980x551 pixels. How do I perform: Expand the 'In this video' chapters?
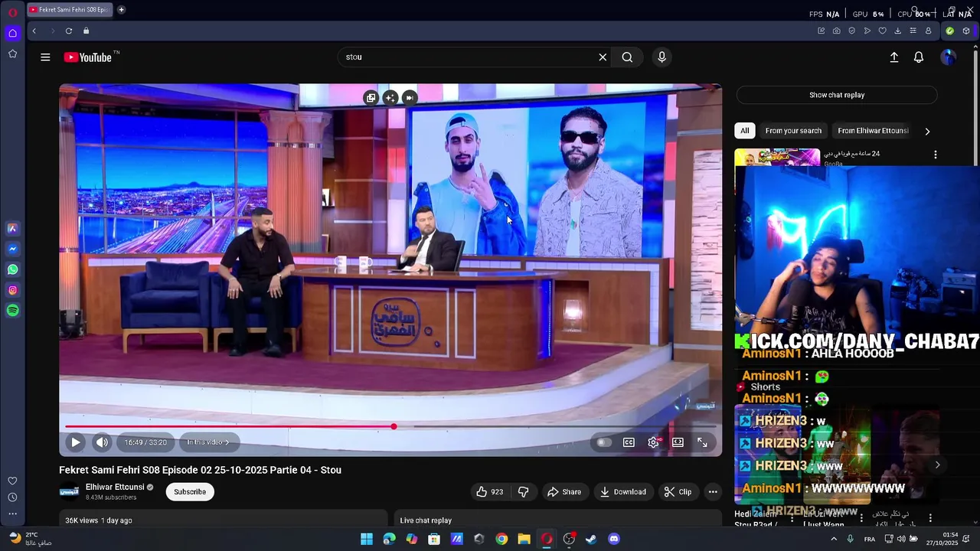click(208, 442)
